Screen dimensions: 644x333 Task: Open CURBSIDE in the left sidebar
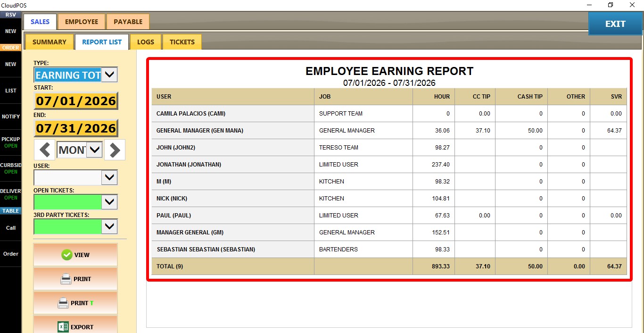pos(10,168)
